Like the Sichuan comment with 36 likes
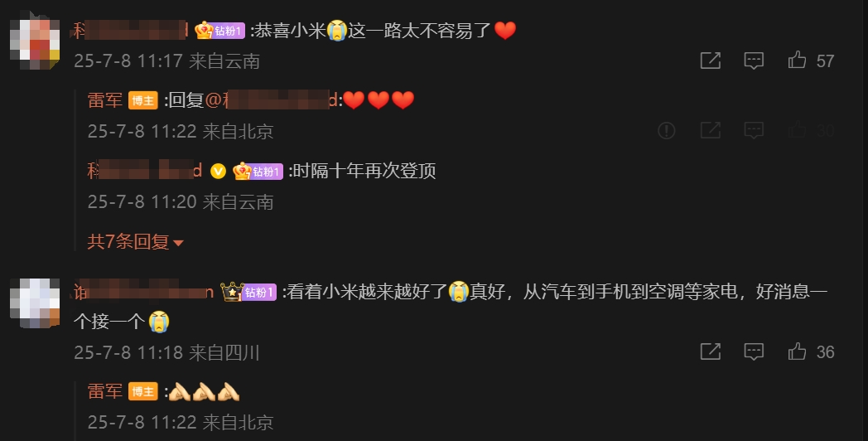868x441 pixels. point(797,351)
